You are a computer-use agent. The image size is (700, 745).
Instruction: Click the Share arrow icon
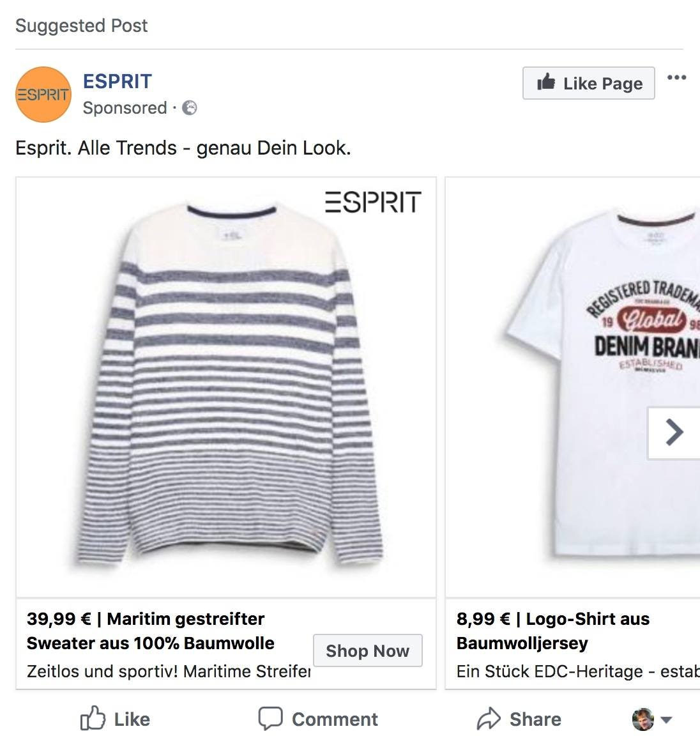(x=489, y=719)
